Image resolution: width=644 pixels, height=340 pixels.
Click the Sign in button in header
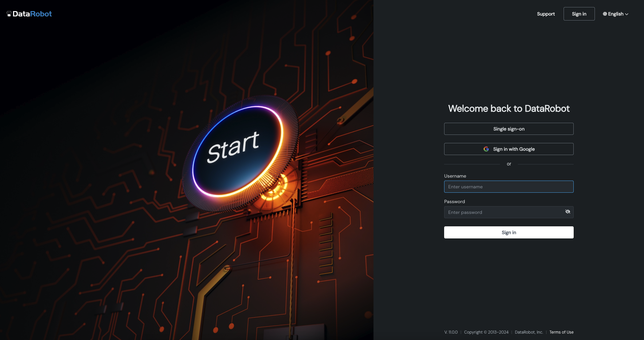click(x=579, y=14)
